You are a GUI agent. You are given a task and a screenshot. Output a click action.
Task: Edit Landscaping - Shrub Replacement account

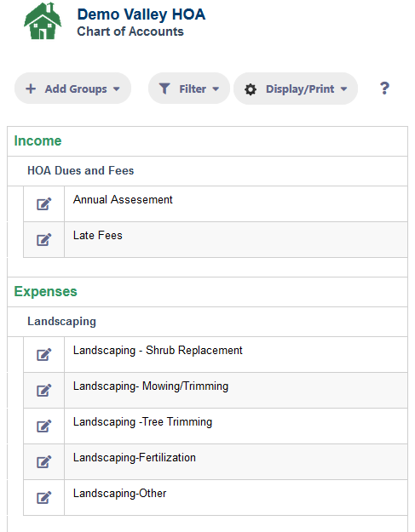click(x=43, y=355)
